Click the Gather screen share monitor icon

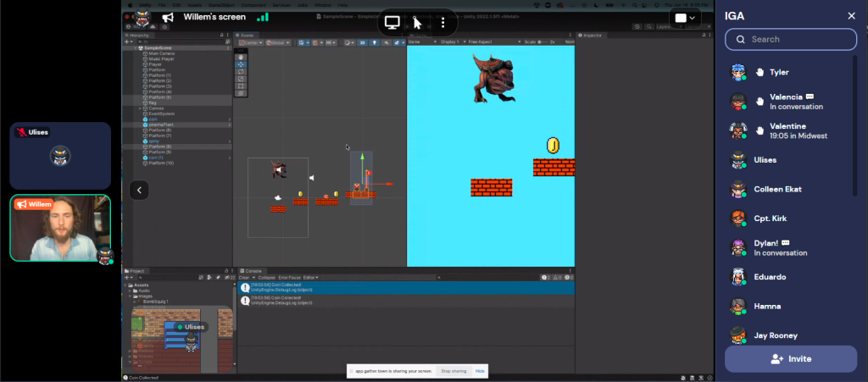(392, 23)
